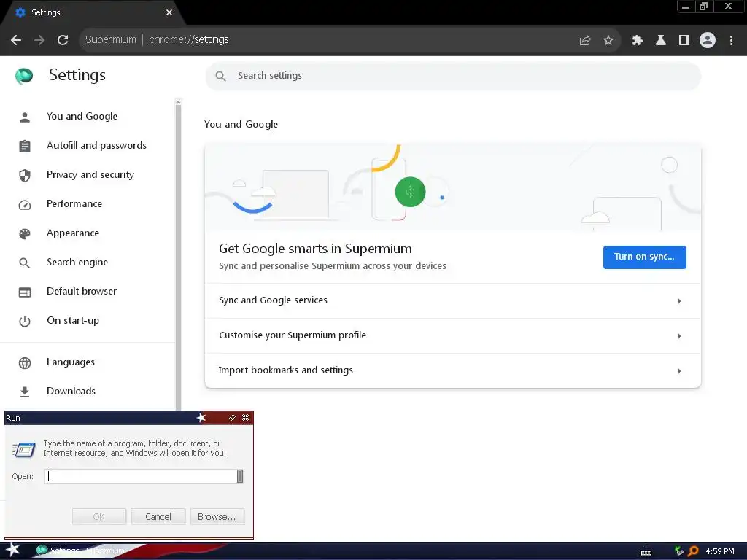The height and width of the screenshot is (560, 747).
Task: Click the orange search tray icon
Action: pos(693,551)
